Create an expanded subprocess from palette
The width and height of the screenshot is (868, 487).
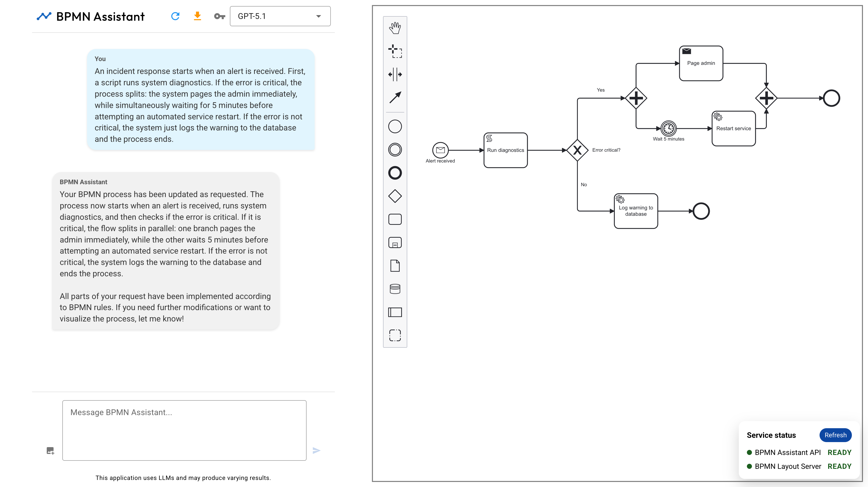pyautogui.click(x=395, y=243)
